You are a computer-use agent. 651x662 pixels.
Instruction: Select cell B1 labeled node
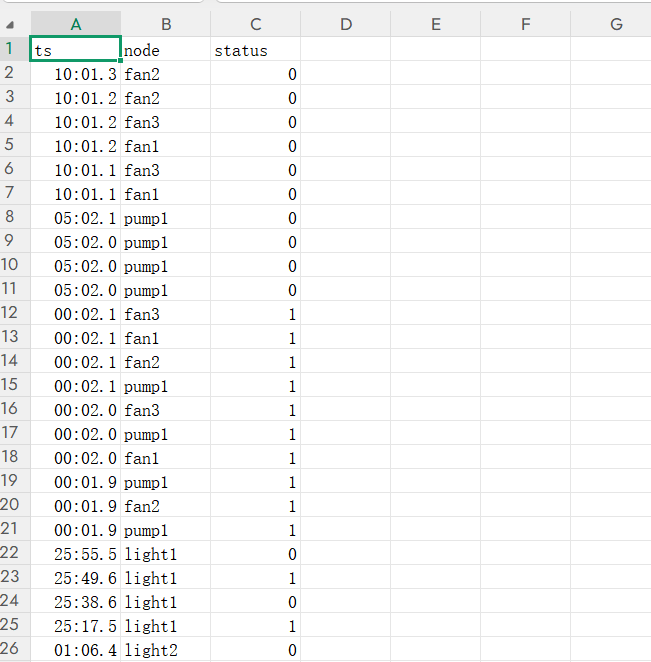(166, 50)
